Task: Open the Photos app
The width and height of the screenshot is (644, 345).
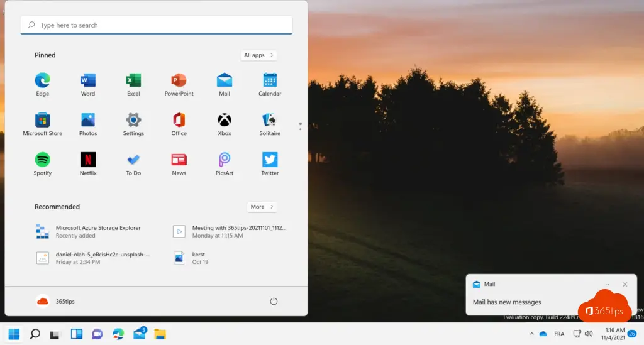Action: click(88, 124)
